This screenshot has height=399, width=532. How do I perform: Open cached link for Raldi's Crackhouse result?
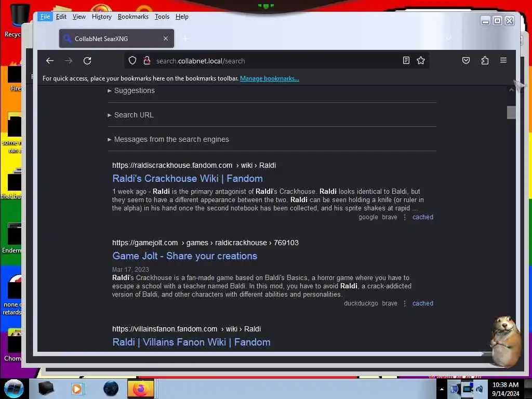(x=423, y=217)
